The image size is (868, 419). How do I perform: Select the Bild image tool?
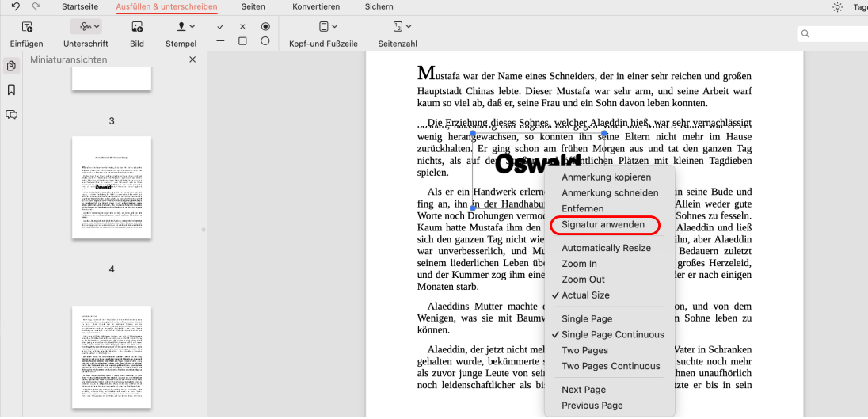coord(137,27)
